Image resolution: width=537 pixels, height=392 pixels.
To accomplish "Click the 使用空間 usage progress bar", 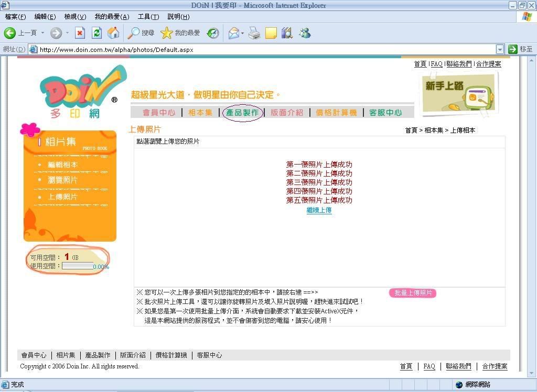I will [78, 266].
